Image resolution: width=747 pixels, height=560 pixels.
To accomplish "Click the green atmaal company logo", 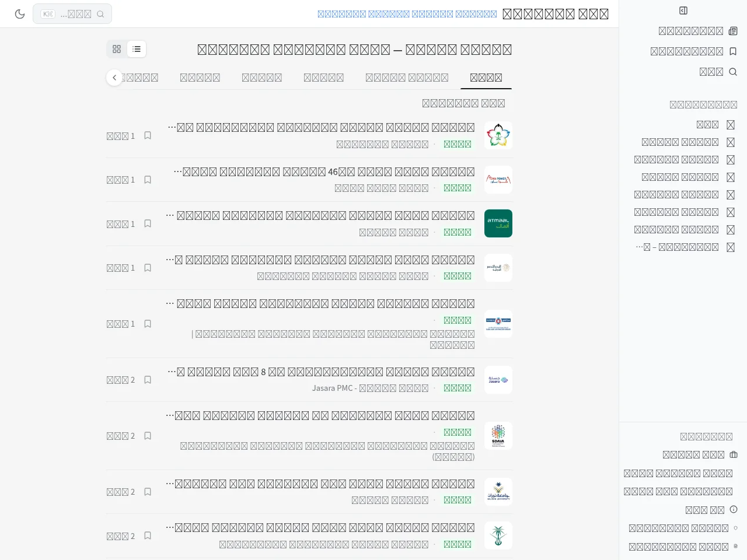I will point(498,223).
